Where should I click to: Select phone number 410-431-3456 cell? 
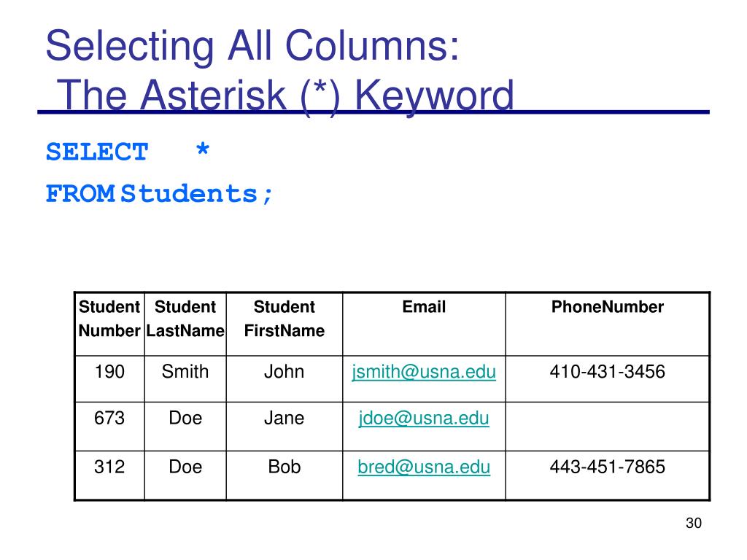608,378
